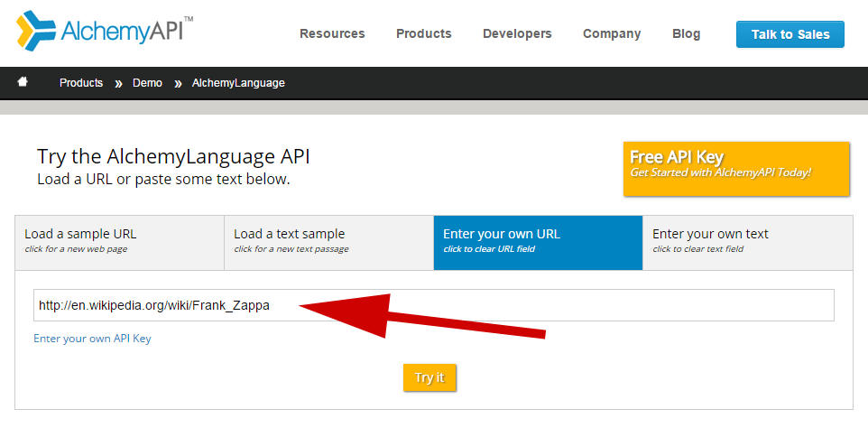Image resolution: width=868 pixels, height=437 pixels.
Task: Select the Enter your own URL tab
Action: [538, 243]
